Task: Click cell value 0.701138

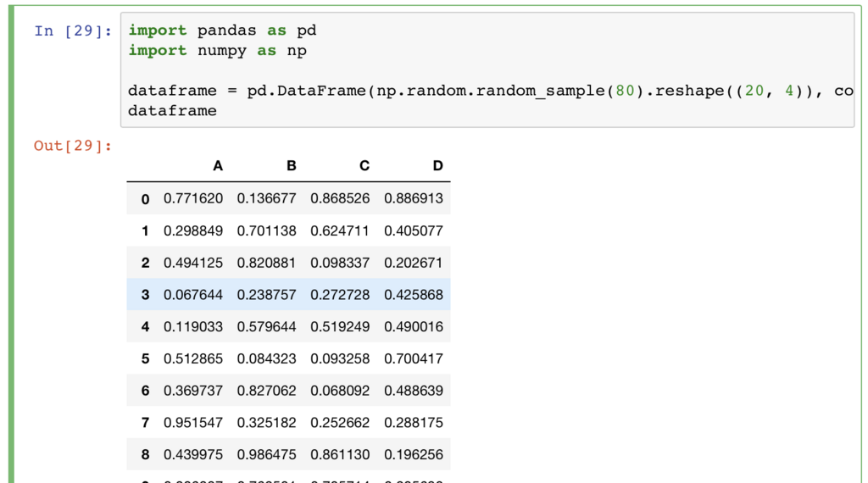Action: tap(267, 230)
